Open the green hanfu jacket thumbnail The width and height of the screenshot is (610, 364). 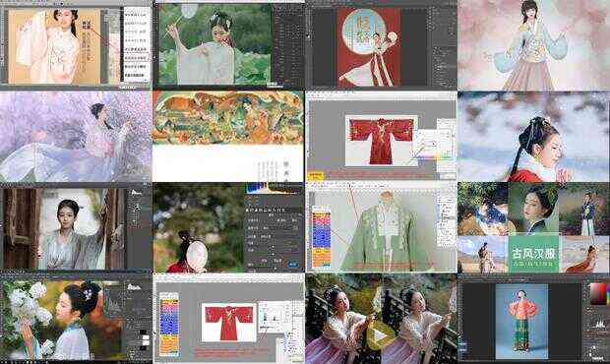point(382,227)
